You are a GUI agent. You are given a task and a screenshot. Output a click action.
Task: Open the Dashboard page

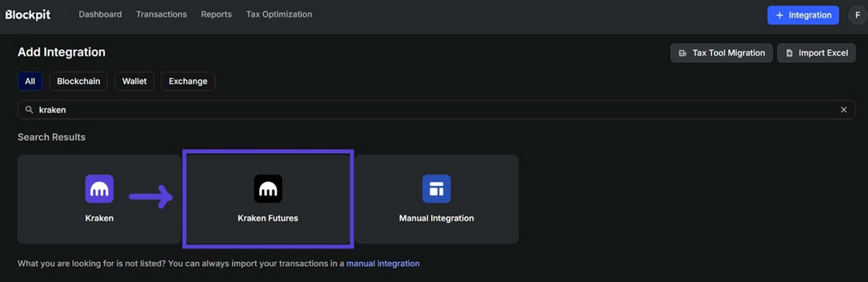(100, 15)
